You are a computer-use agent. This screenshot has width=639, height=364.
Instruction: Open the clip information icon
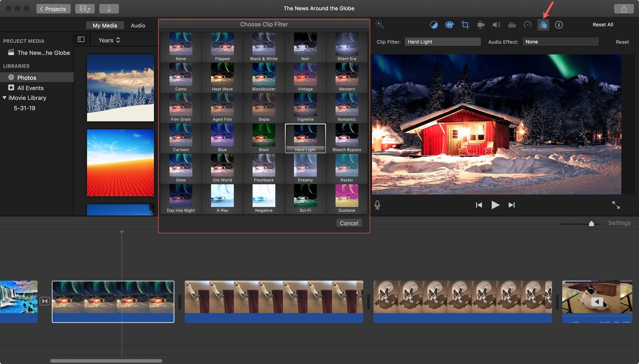tap(559, 25)
